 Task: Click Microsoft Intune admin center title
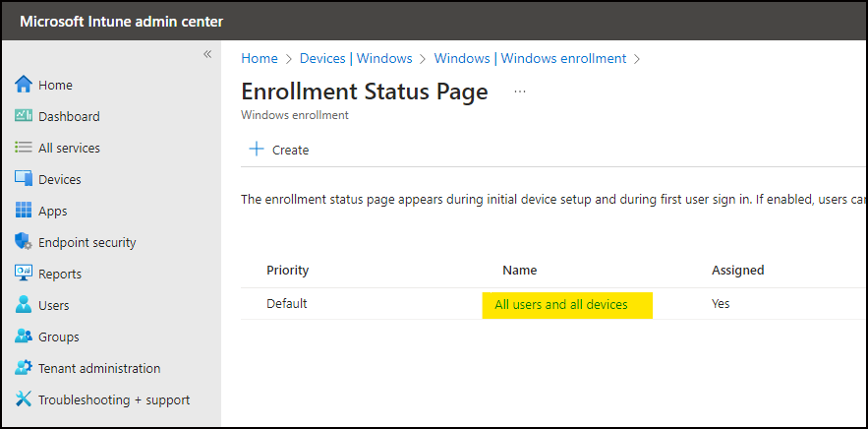coord(122,22)
